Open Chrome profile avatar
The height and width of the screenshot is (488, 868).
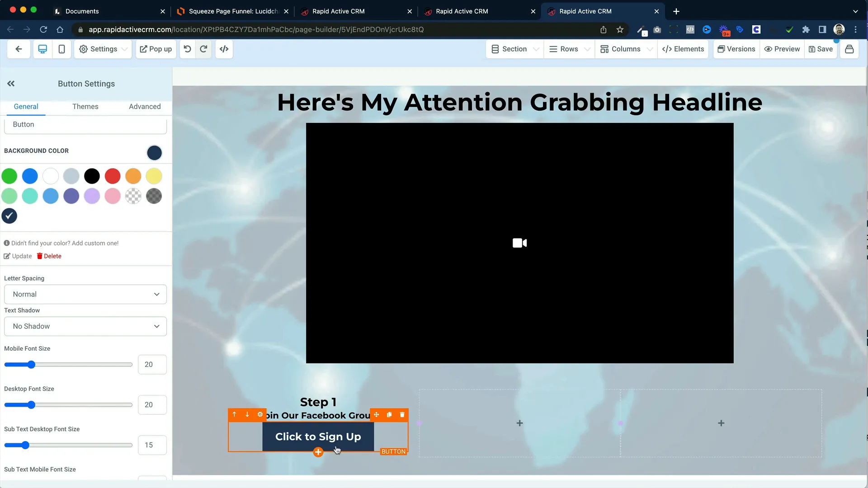[839, 29]
